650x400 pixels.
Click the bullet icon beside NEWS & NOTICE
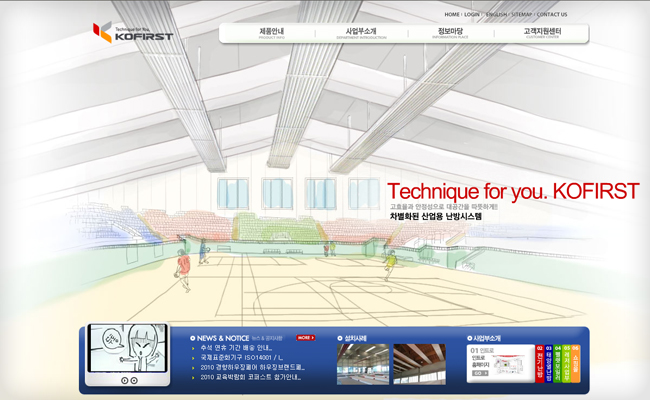[192, 338]
